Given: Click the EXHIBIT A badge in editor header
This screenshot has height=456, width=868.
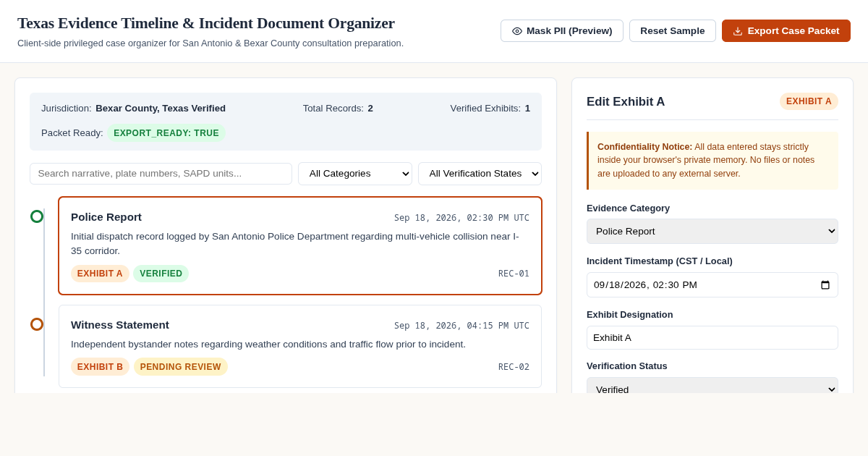Looking at the screenshot, I should click(x=809, y=101).
